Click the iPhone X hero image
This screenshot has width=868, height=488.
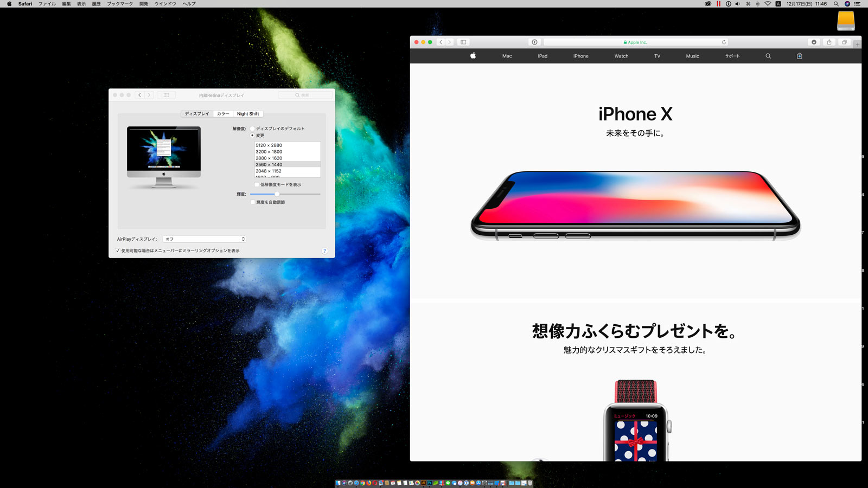pyautogui.click(x=635, y=206)
